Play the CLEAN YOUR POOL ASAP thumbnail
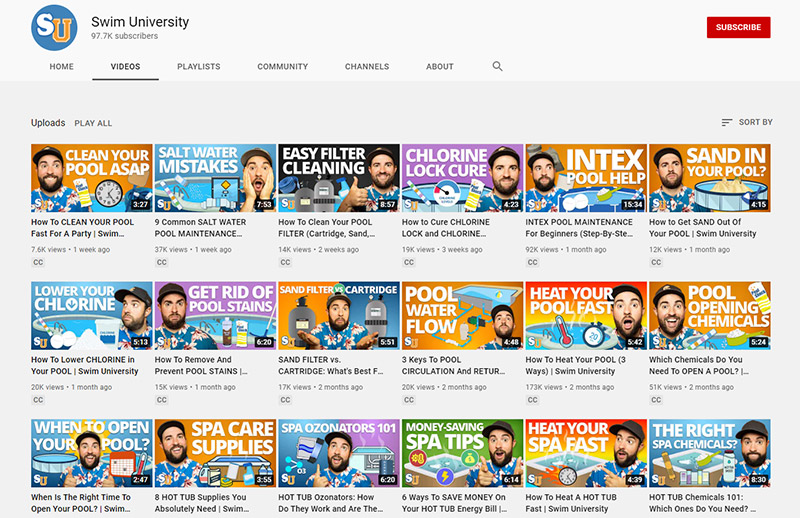This screenshot has height=518, width=800. coord(92,178)
